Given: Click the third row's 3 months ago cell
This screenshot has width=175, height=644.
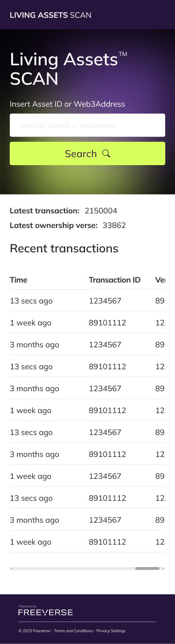Looking at the screenshot, I should (35, 345).
